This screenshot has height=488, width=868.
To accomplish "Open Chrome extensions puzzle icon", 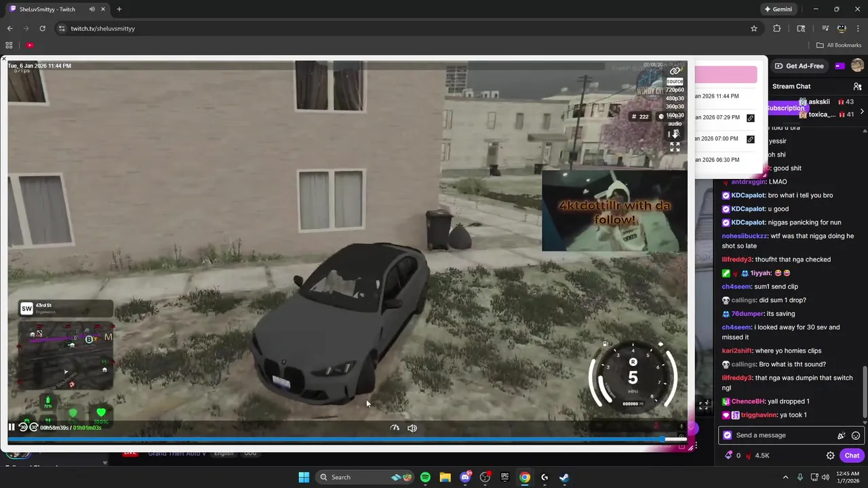I will 777,28.
